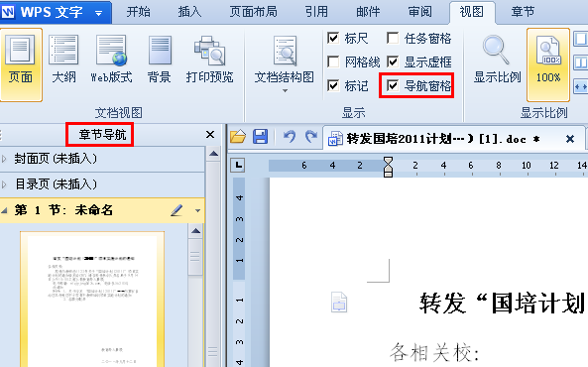This screenshot has height=367, width=588.
Task: Select the 视图 ribbon tab
Action: (471, 12)
